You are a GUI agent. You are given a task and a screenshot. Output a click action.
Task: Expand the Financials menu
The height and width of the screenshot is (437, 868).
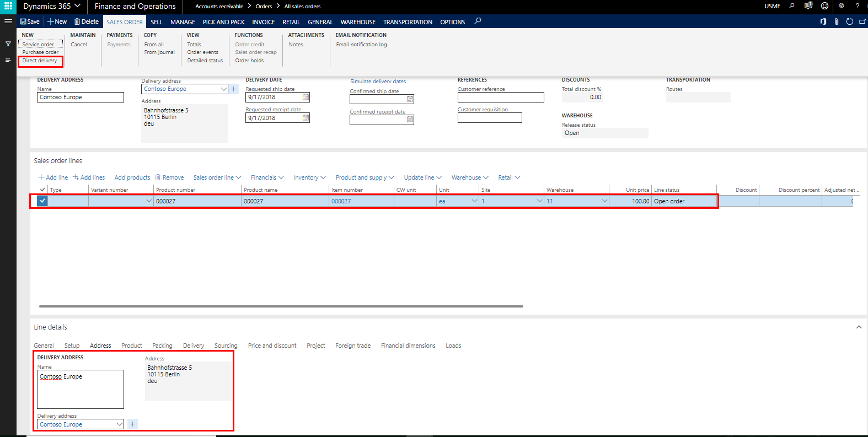pyautogui.click(x=267, y=177)
